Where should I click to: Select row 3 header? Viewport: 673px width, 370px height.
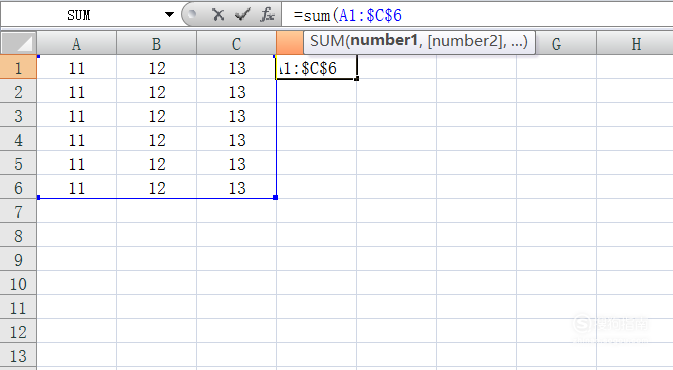coord(18,116)
